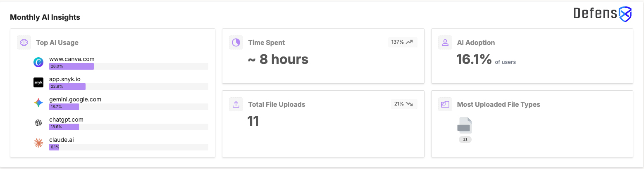Click the Gemini sparkle icon
This screenshot has height=169, width=644.
[x=38, y=103]
